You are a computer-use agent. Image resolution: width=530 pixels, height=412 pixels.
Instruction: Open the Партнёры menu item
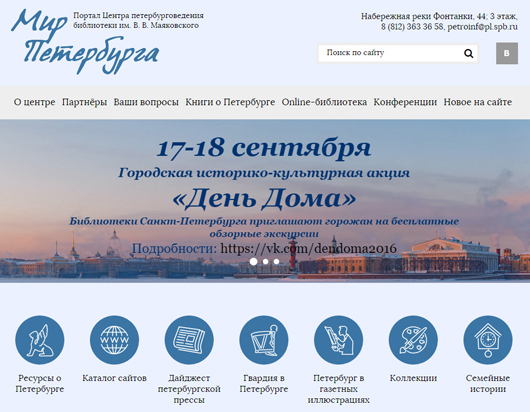pyautogui.click(x=85, y=102)
